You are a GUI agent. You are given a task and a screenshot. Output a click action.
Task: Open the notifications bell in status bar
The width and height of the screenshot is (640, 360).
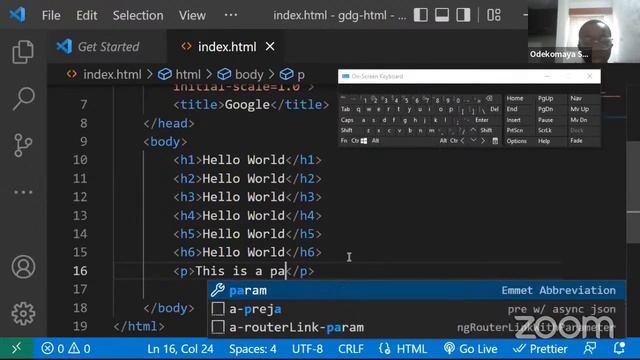pos(619,349)
